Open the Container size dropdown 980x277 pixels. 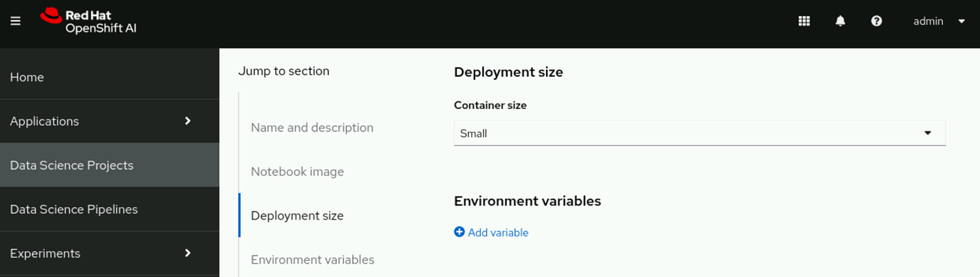[700, 133]
